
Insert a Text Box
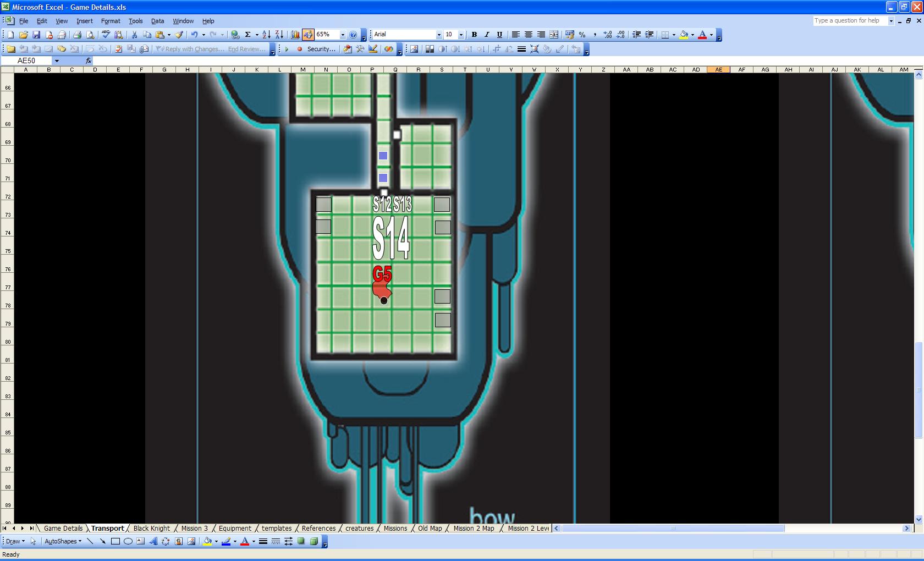pyautogui.click(x=141, y=541)
